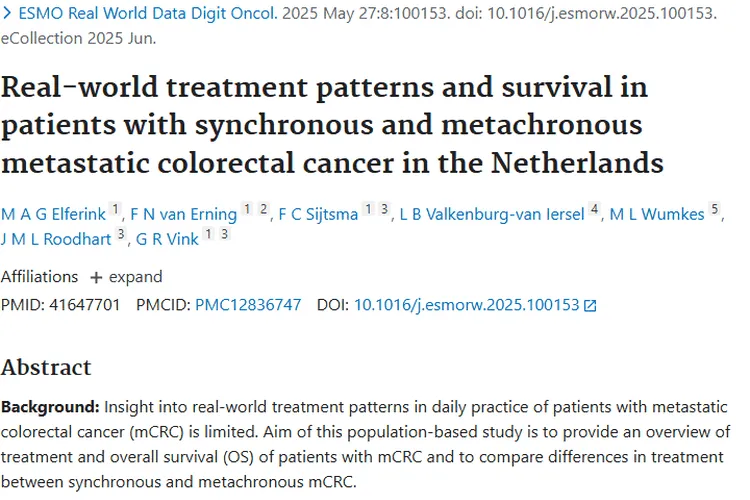Click affiliation superscript 2 after van Erning
750x500 pixels.
click(x=263, y=209)
